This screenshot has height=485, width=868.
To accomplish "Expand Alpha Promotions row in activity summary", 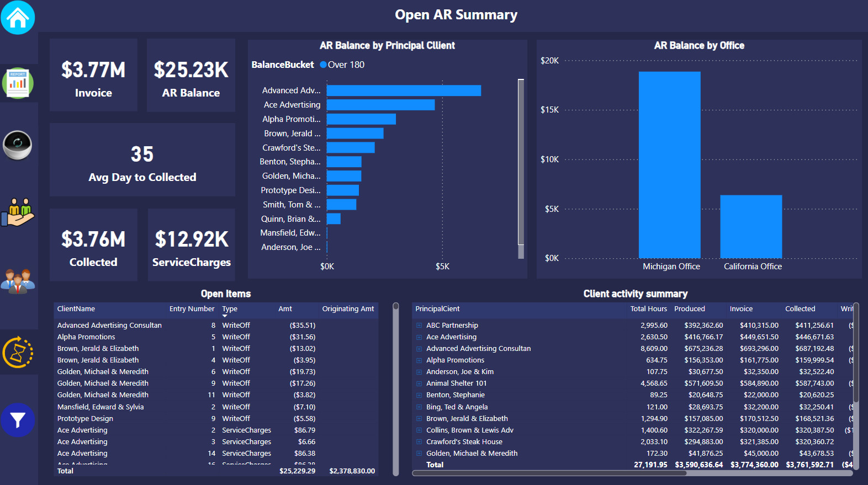I will [419, 360].
